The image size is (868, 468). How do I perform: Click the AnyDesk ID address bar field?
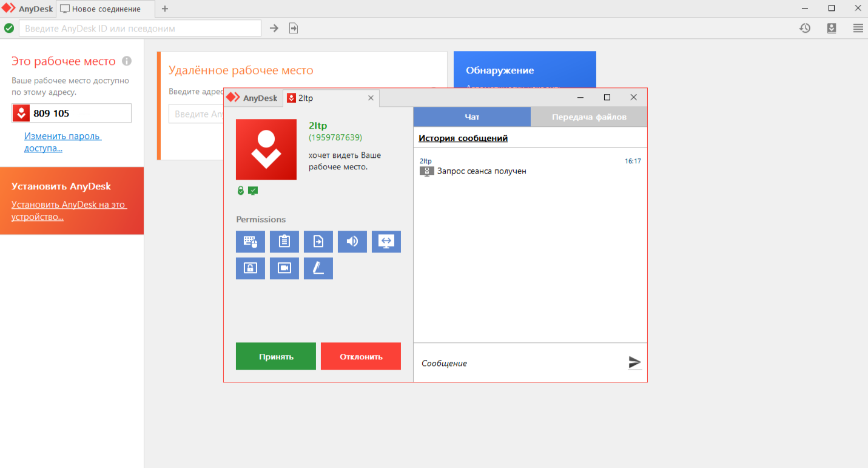point(140,28)
